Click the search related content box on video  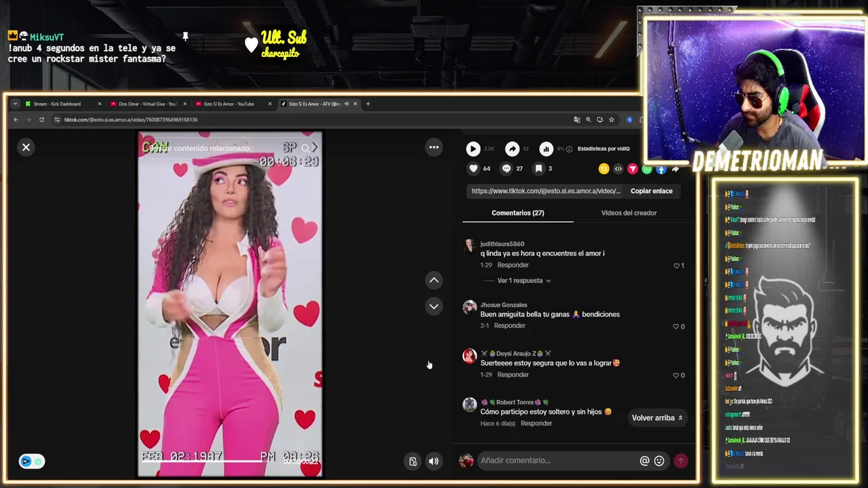[231, 148]
